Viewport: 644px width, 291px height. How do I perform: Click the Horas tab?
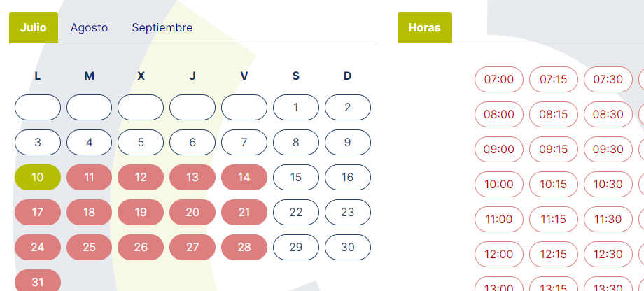tap(424, 28)
